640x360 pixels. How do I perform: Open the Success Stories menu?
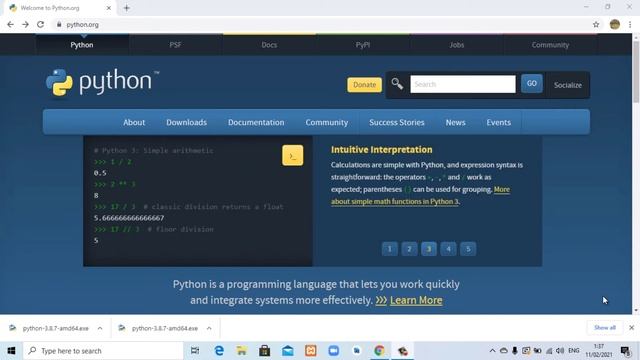click(397, 122)
